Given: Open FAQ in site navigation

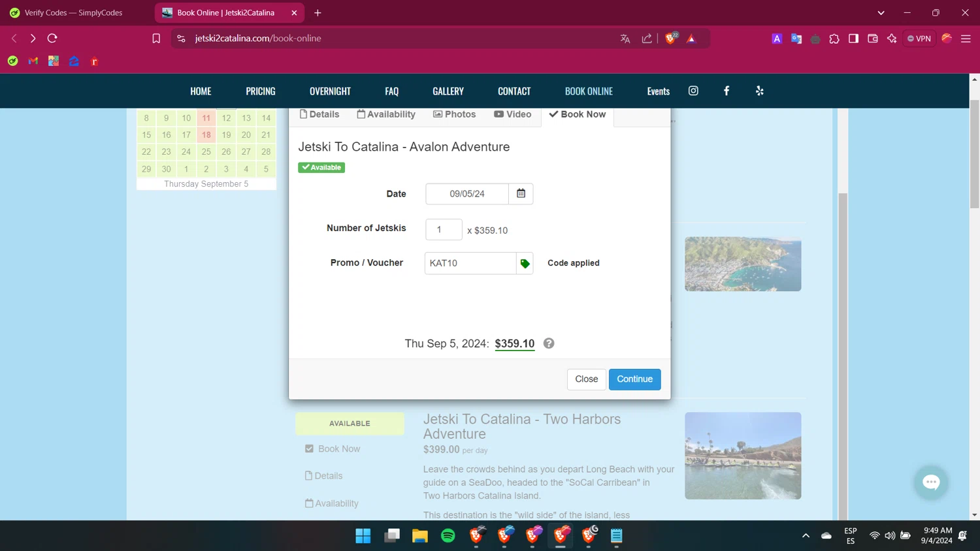Looking at the screenshot, I should click(392, 91).
